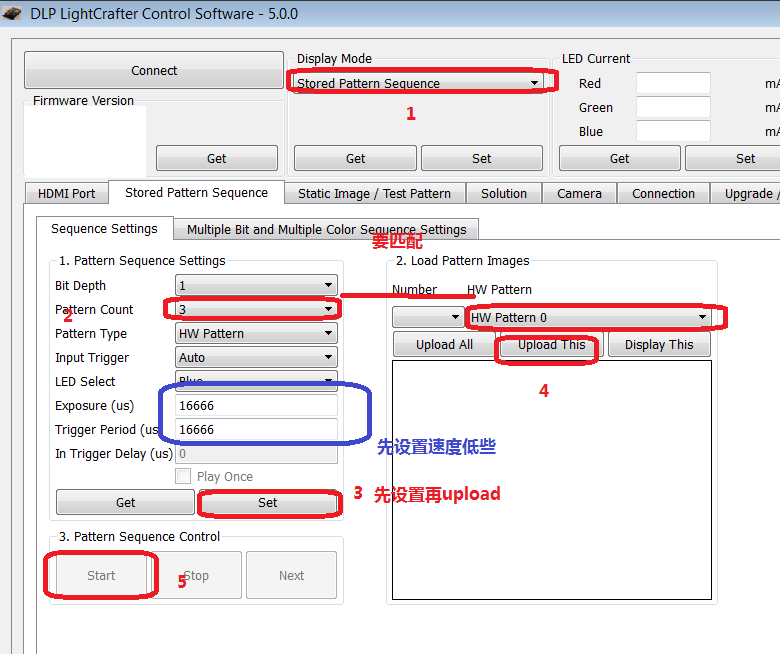Screen dimensions: 780x654
Task: Get the firmware version
Action: pyautogui.click(x=216, y=158)
